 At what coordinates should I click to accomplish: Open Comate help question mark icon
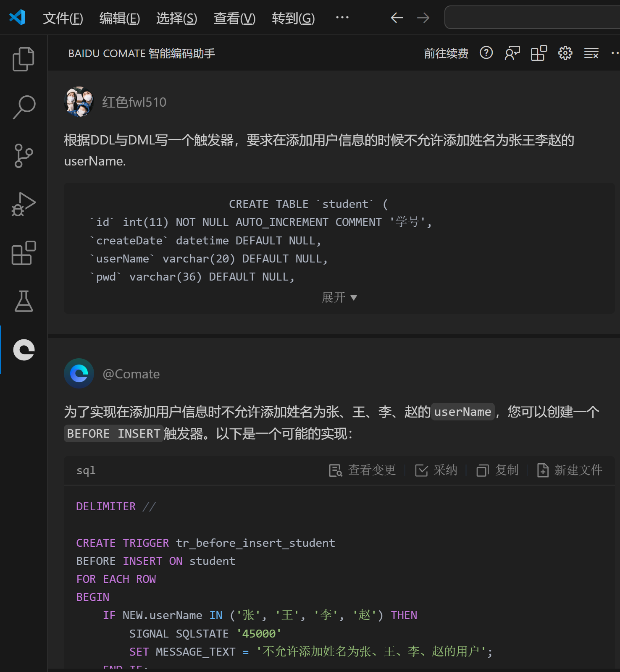coord(486,53)
